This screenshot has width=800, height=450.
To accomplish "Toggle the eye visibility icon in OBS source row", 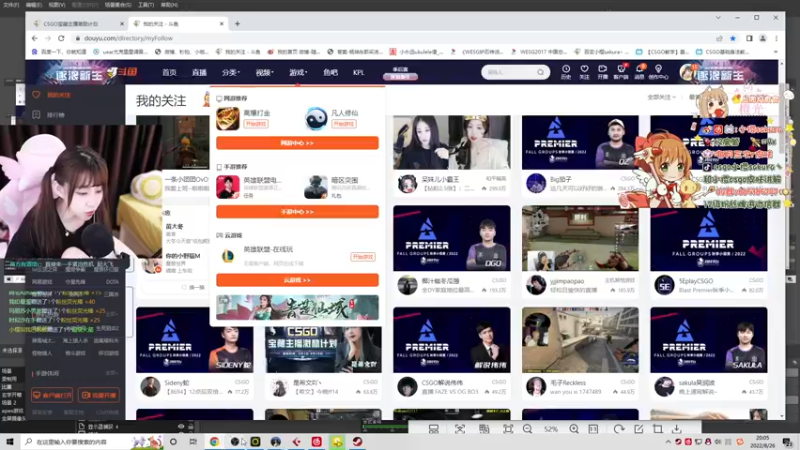I will [x=181, y=426].
